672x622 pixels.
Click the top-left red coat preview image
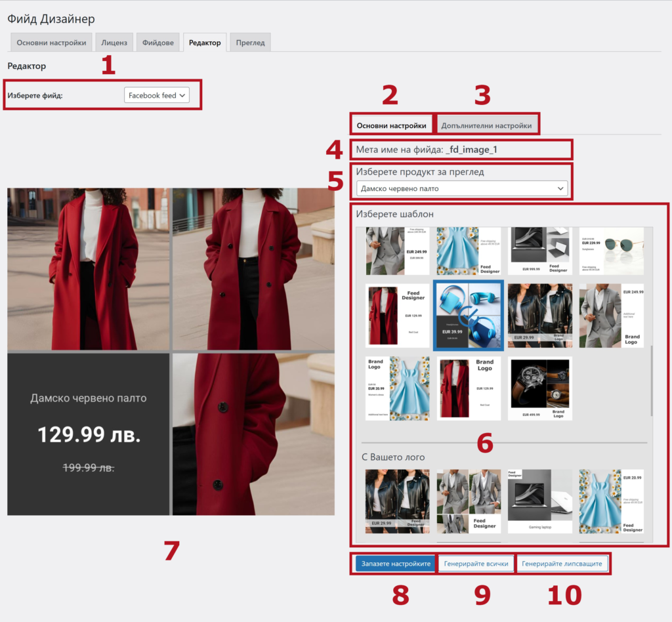[x=89, y=269]
